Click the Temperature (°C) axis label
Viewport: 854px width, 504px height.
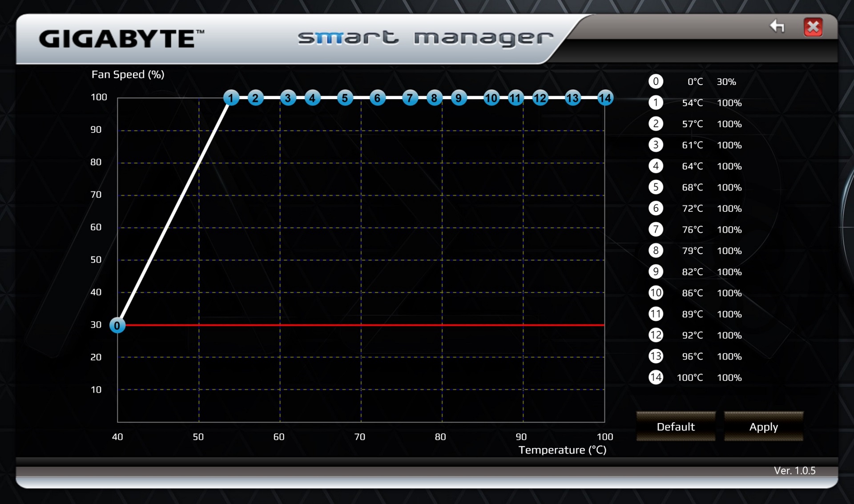[x=562, y=450]
